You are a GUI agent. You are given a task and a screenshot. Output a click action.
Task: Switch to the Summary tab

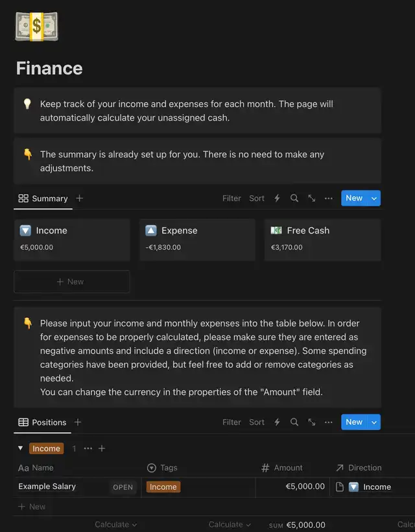(x=43, y=199)
